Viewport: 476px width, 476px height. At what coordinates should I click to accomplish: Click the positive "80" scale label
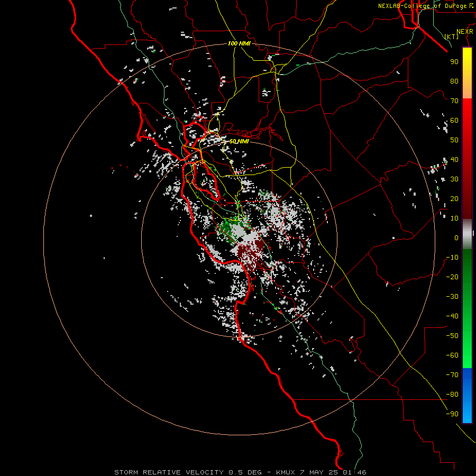coord(454,81)
